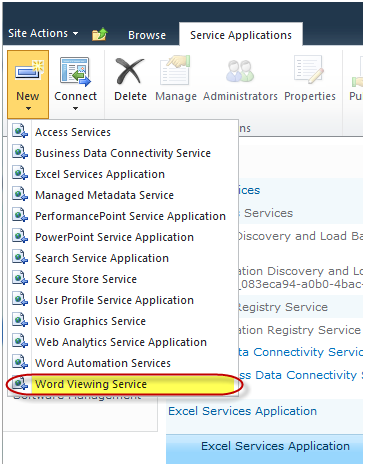Pick Word Automation Services menu item
The image size is (365, 469).
[x=123, y=363]
